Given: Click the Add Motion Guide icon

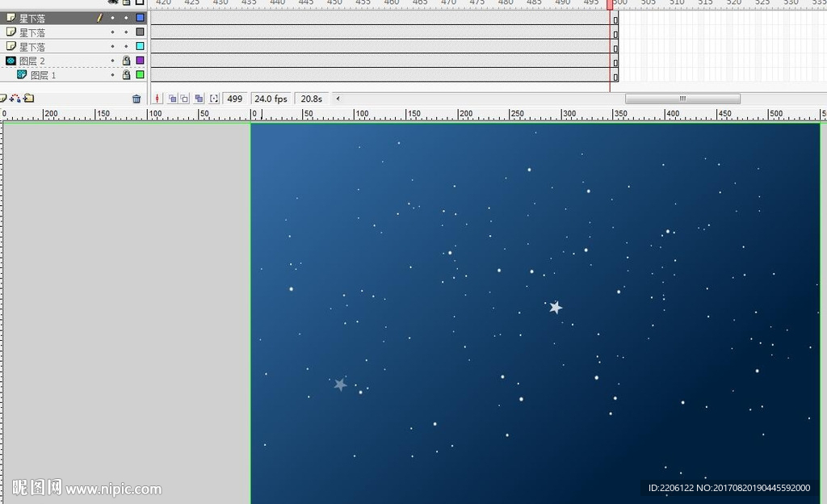Looking at the screenshot, I should point(15,99).
